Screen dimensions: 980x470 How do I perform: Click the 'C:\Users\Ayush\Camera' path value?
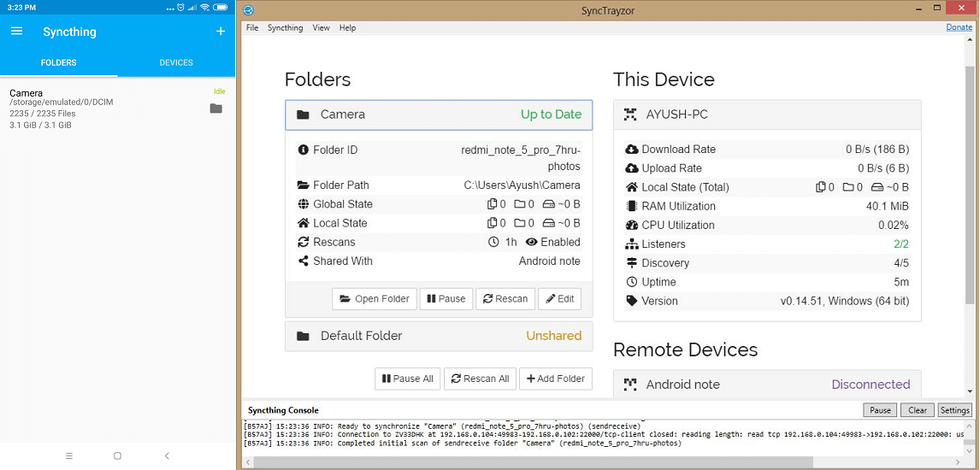coord(522,185)
